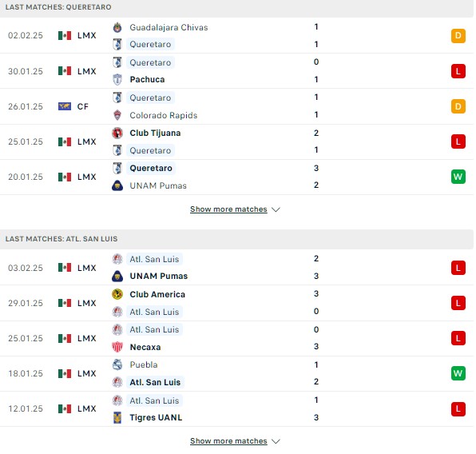Expand Queretaro's Show more matches chevron
476x454 pixels.
pyautogui.click(x=276, y=209)
